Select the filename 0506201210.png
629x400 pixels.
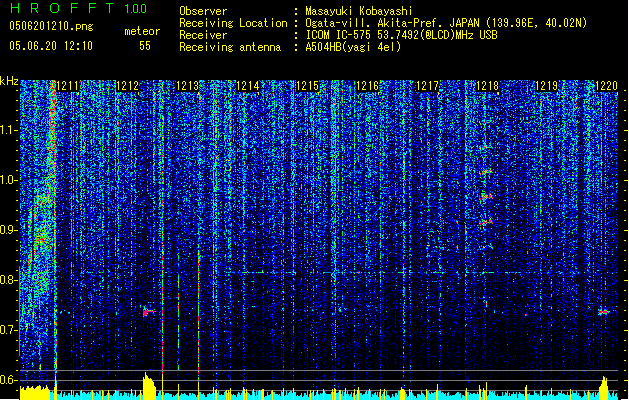(x=51, y=26)
